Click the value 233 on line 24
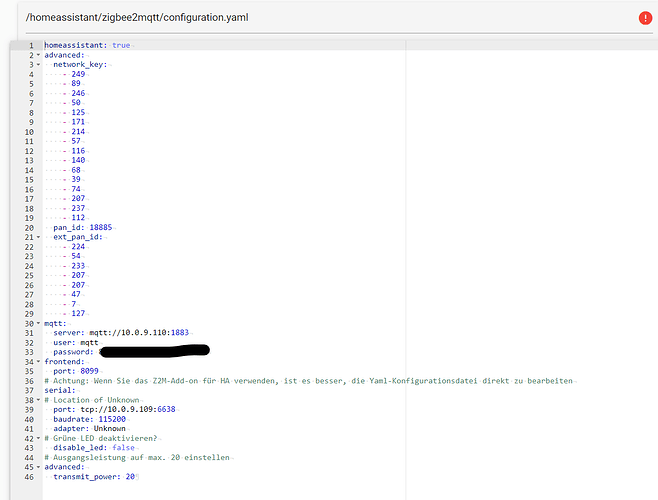658x500 pixels. click(78, 266)
